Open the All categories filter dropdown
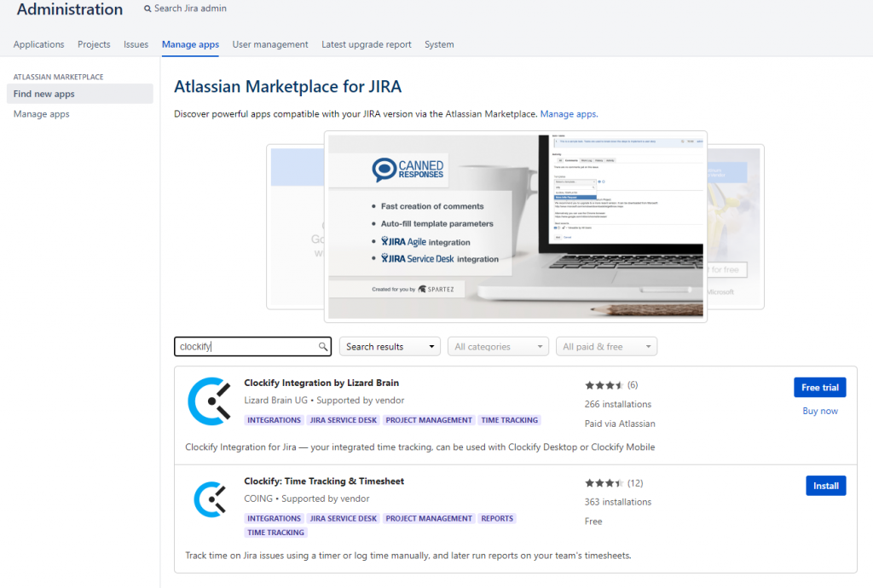The width and height of the screenshot is (873, 588). tap(498, 346)
